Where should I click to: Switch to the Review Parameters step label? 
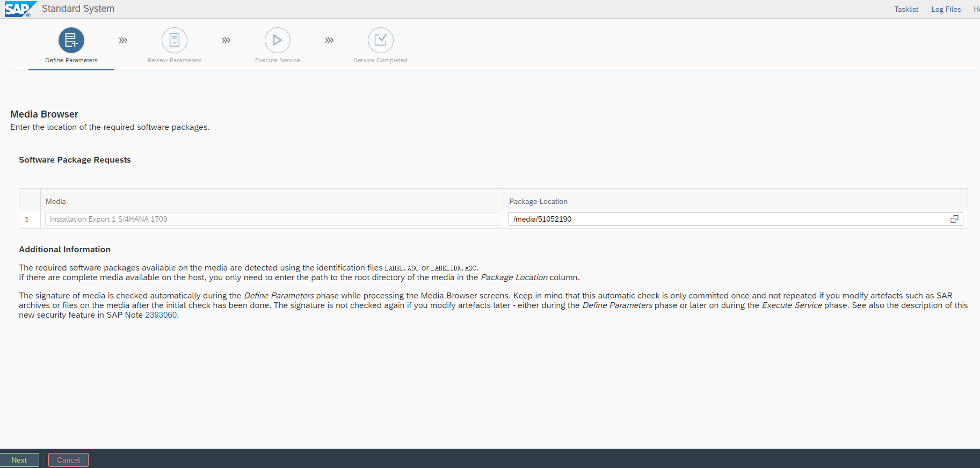coord(175,60)
